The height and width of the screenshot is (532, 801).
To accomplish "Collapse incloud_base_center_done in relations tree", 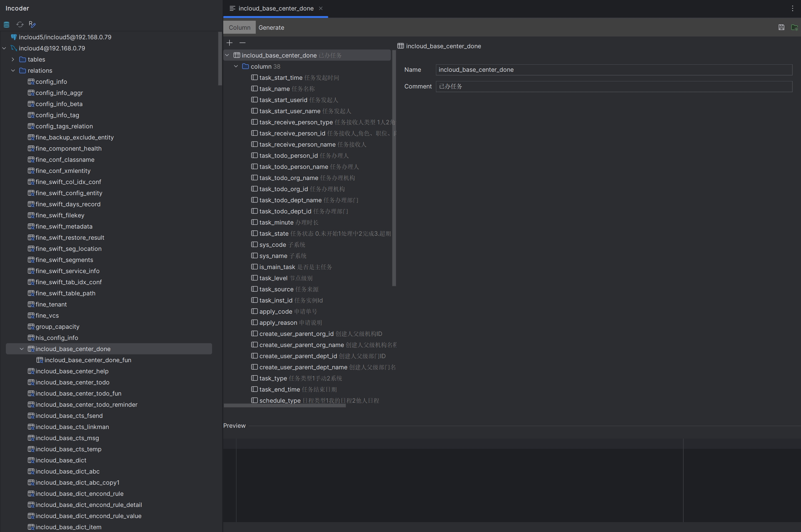I will click(22, 349).
